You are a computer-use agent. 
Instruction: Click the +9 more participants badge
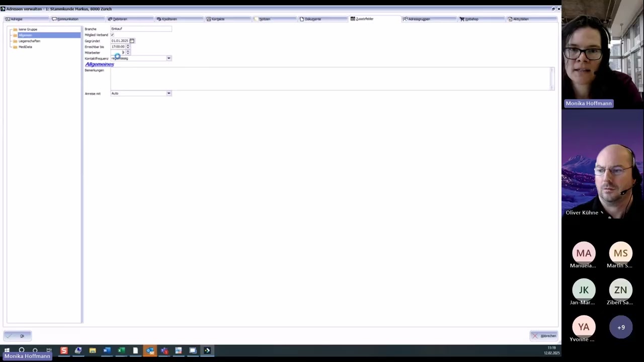coord(621,327)
